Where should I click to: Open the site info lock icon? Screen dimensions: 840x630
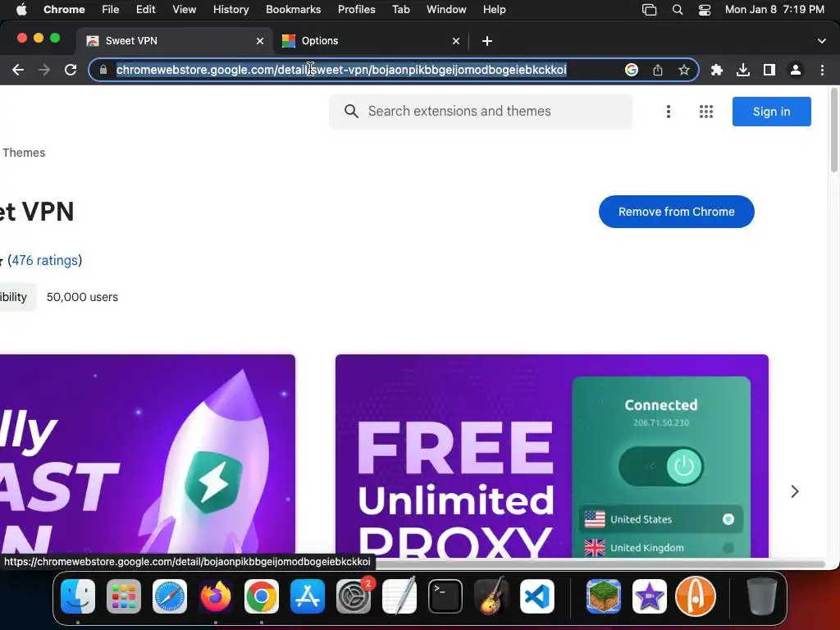pos(103,70)
